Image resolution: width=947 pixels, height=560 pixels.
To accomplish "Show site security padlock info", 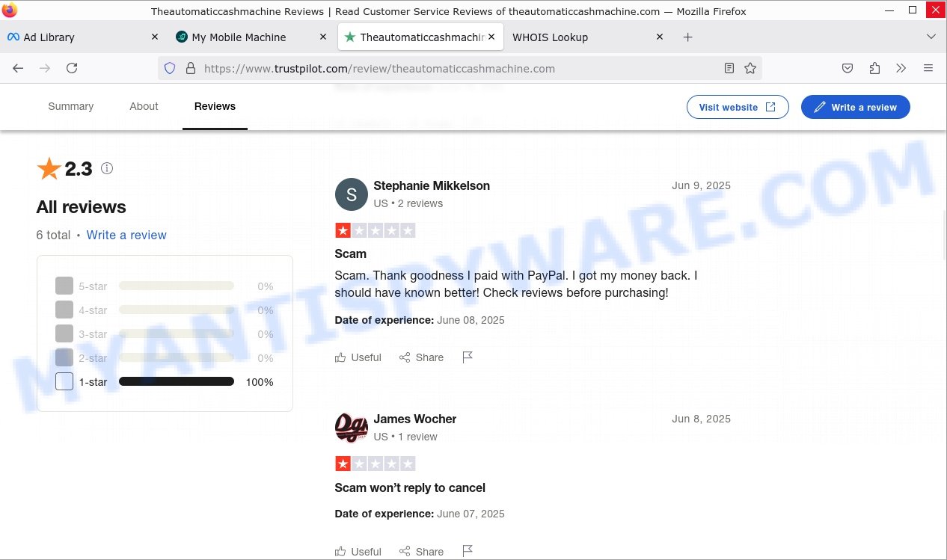I will (x=190, y=68).
